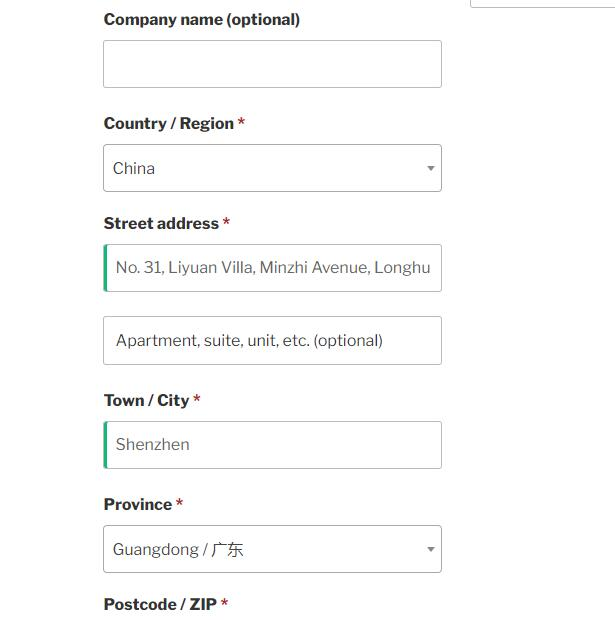Click the Company name input field
Viewport: 615px width, 620px height.
point(272,64)
